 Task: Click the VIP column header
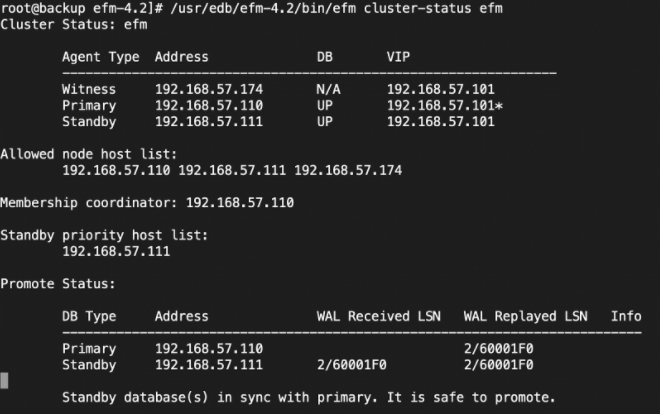point(398,57)
